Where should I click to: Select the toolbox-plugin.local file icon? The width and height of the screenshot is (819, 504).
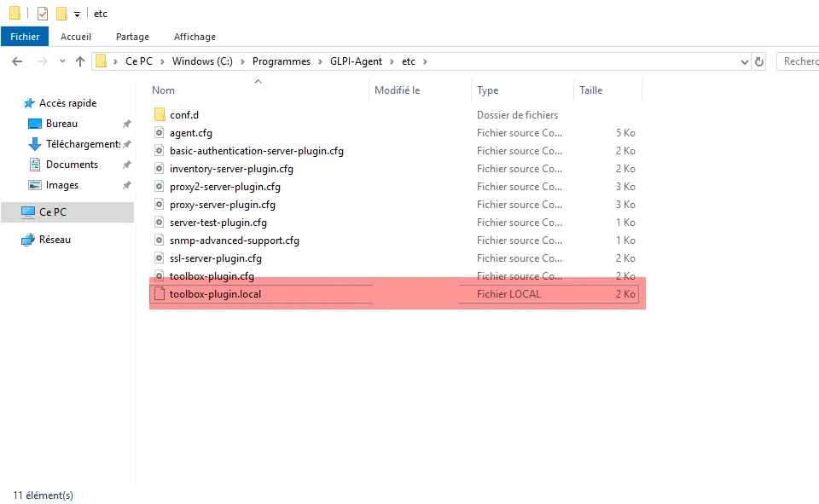tap(159, 294)
